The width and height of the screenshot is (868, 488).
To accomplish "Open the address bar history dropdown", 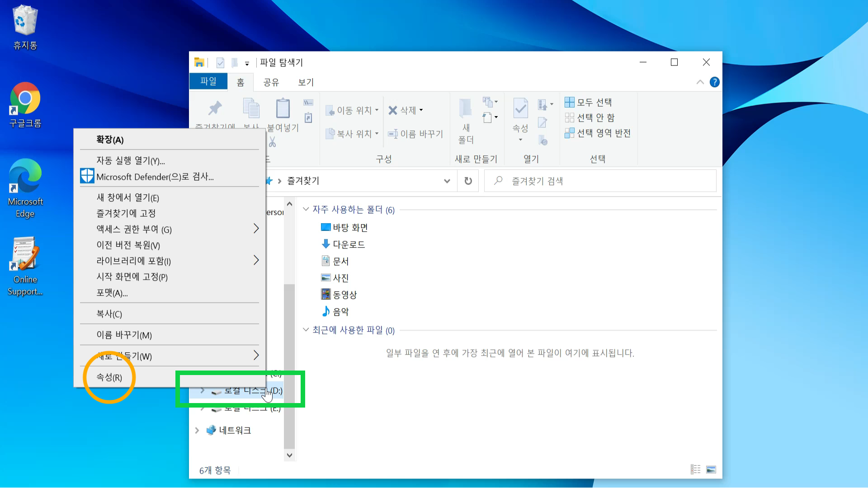I will 447,181.
